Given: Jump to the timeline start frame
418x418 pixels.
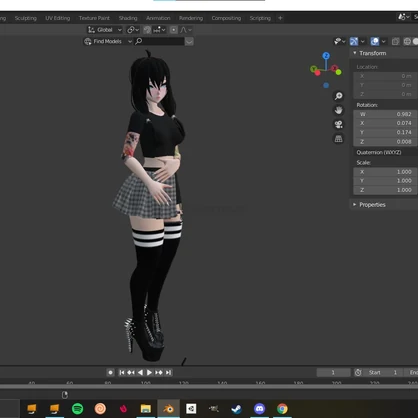Looking at the screenshot, I should (x=122, y=372).
